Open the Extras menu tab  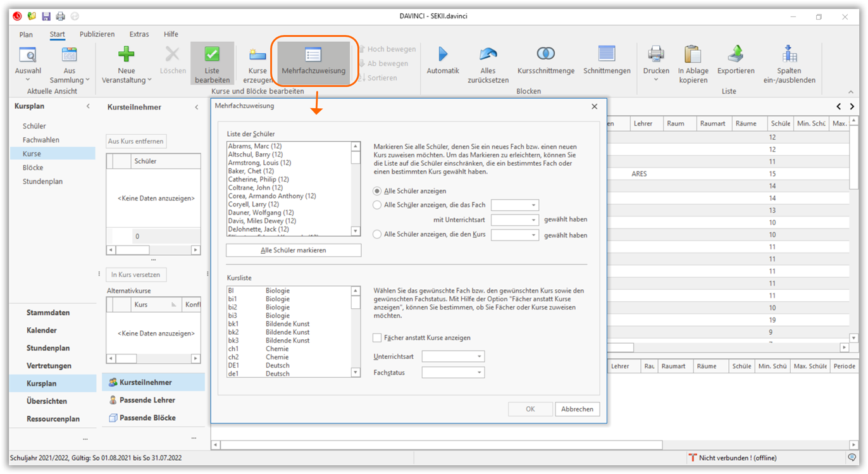139,34
